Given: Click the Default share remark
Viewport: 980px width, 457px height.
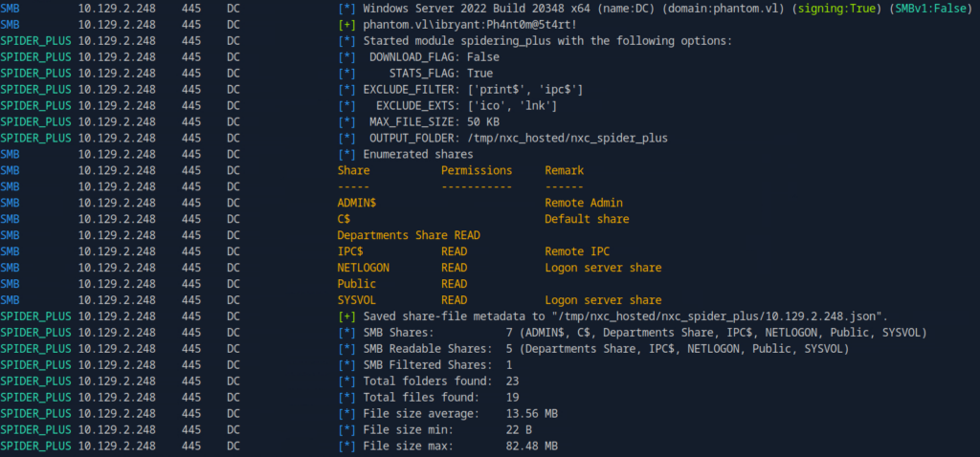Looking at the screenshot, I should (587, 219).
